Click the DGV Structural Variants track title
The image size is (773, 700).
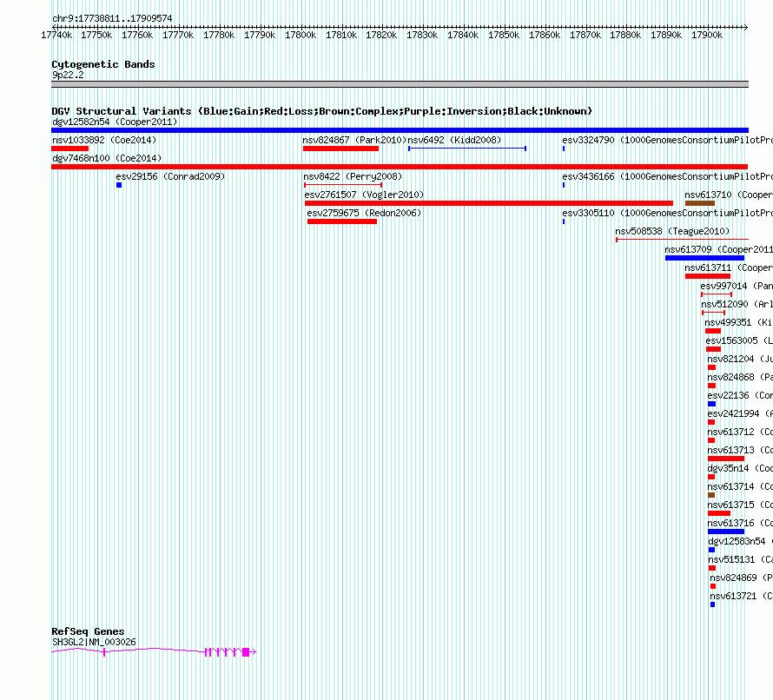tap(322, 111)
